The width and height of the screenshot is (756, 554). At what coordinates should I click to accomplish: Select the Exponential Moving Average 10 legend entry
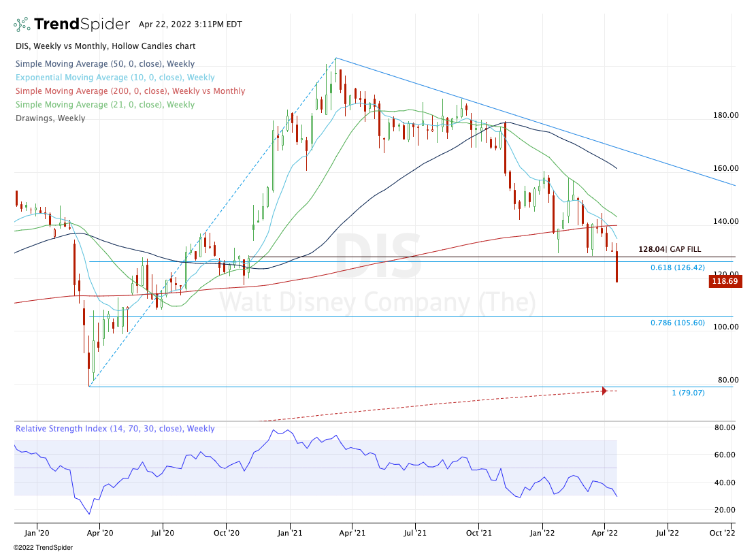point(114,78)
